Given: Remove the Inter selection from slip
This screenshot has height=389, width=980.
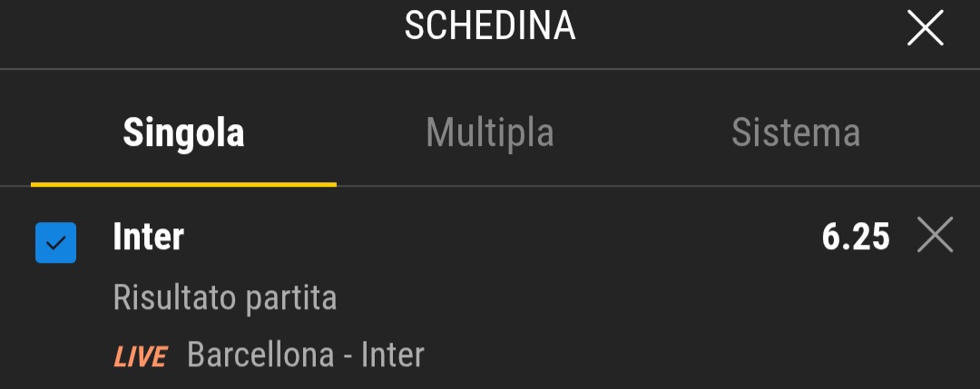Looking at the screenshot, I should tap(935, 237).
